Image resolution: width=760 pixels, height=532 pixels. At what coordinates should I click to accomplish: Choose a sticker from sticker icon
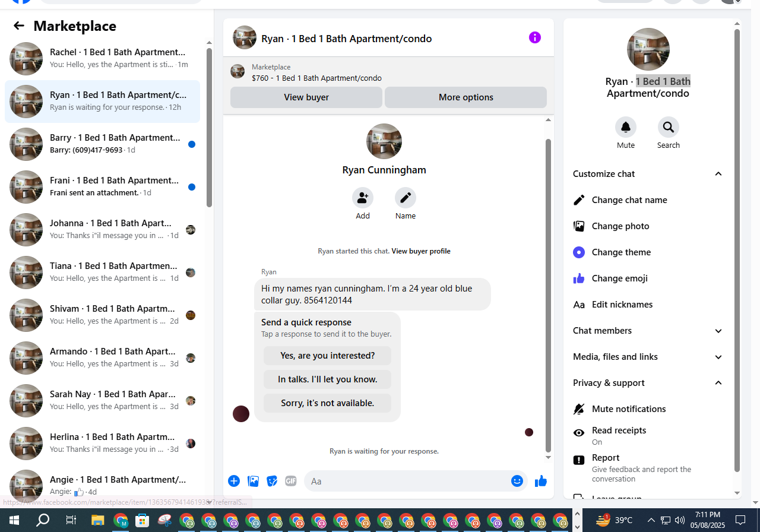click(272, 481)
